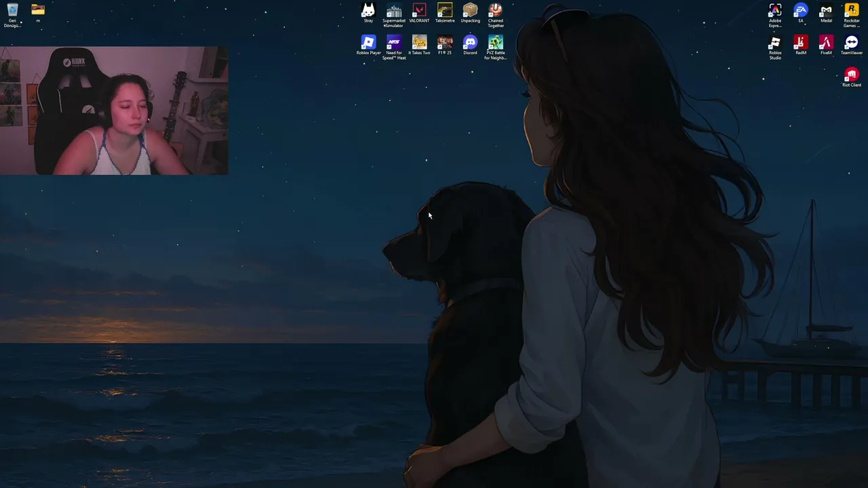
Task: Click the EA app icon
Action: tap(801, 13)
